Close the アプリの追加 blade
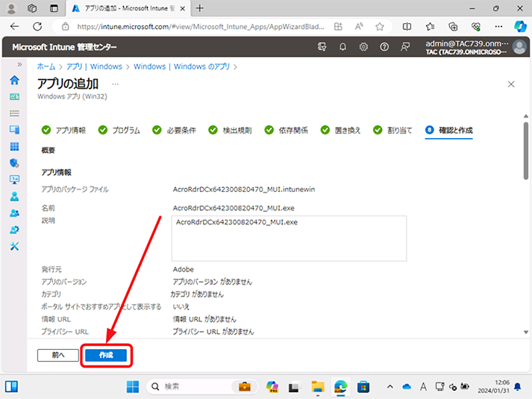Screen dimensions: 532x399 coord(511,84)
